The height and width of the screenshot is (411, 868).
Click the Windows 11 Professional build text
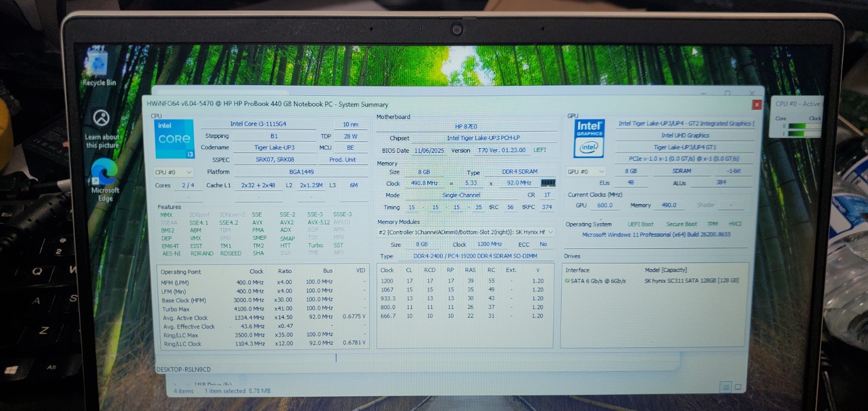click(656, 235)
